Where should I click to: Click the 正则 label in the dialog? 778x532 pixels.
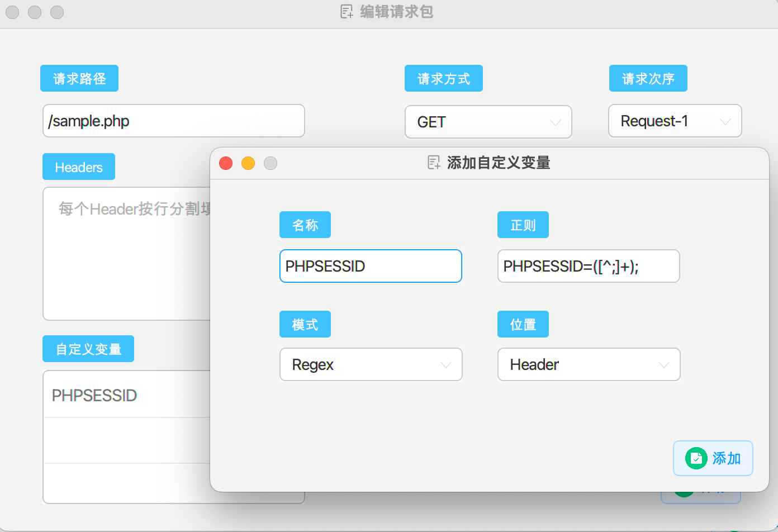pos(523,225)
